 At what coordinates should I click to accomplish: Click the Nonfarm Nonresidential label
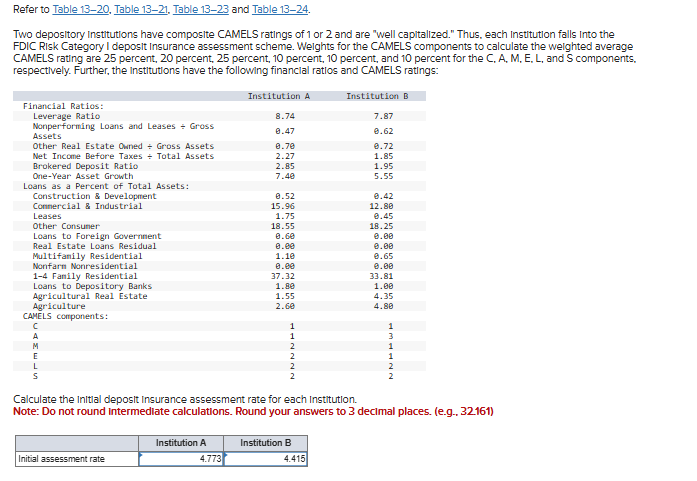85,266
